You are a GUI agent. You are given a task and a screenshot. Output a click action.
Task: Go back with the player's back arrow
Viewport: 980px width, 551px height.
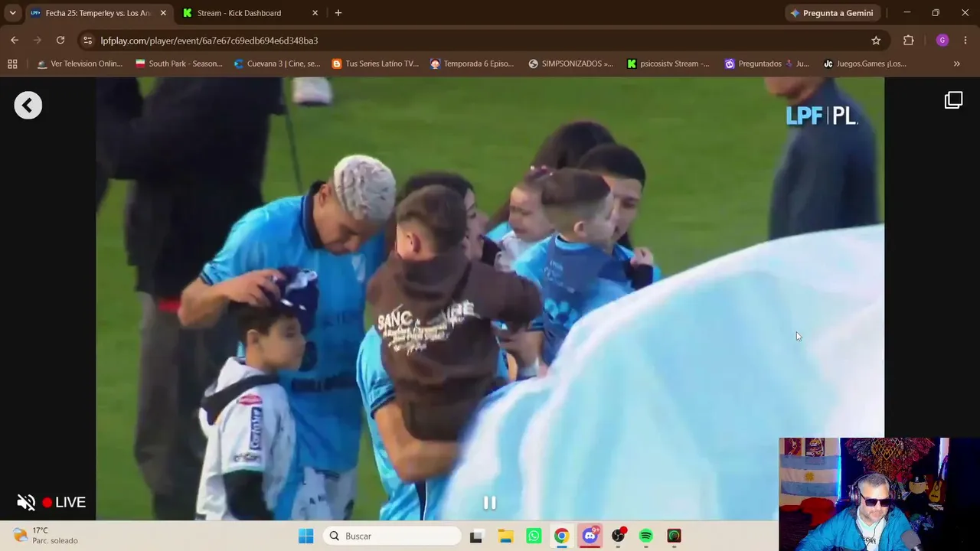click(x=28, y=106)
